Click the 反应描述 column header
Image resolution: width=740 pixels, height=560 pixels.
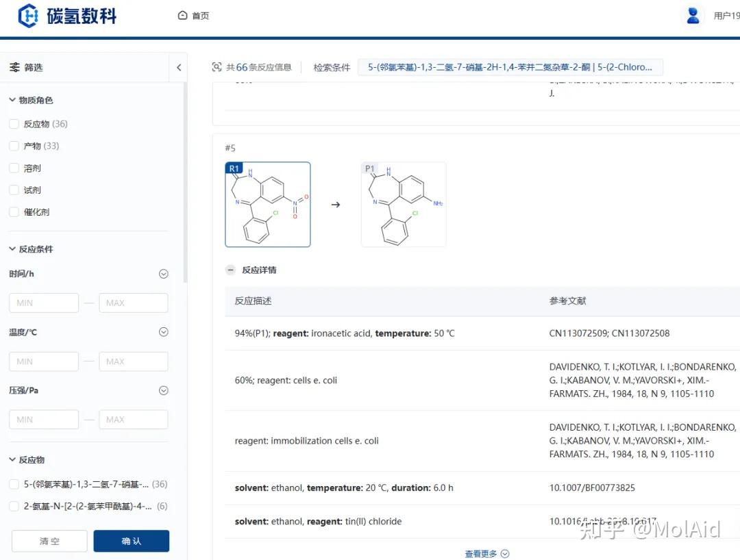tap(253, 301)
